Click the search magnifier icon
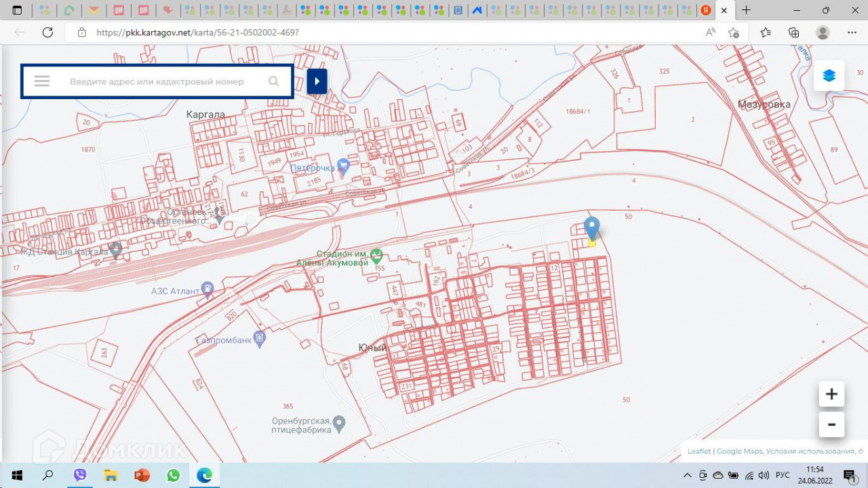Screen dimensions: 868x488 click(x=273, y=81)
